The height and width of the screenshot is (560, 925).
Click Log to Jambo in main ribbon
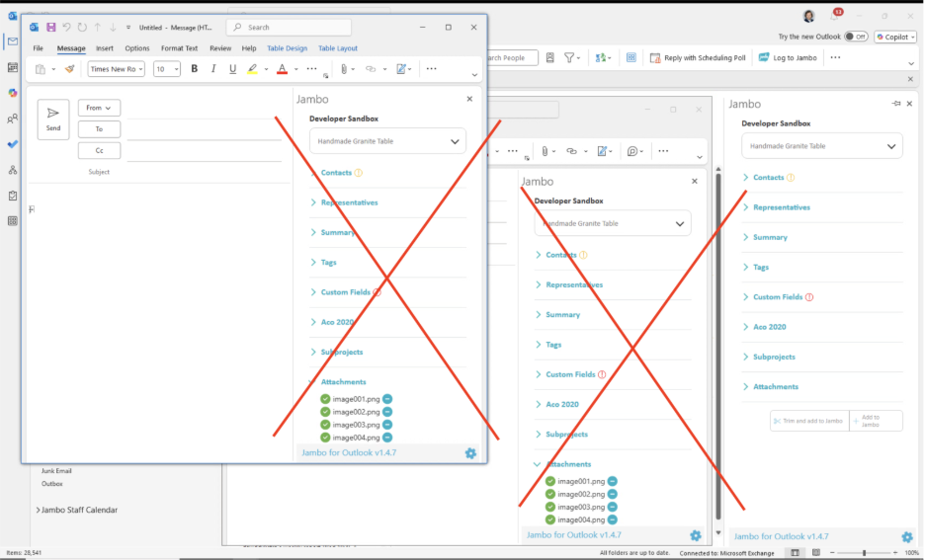(x=788, y=57)
